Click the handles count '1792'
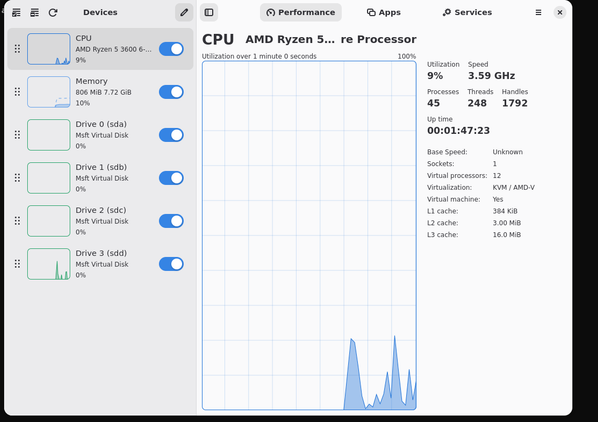This screenshot has width=598, height=422. [x=514, y=103]
